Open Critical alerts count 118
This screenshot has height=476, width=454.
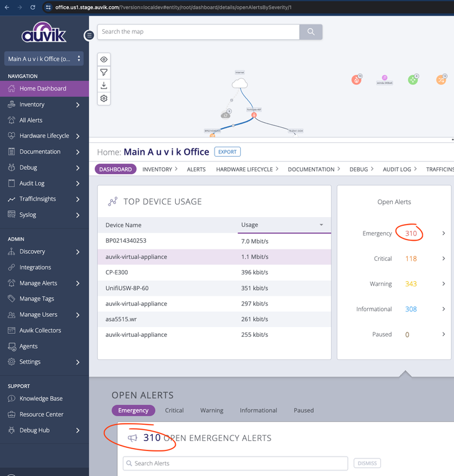click(411, 259)
